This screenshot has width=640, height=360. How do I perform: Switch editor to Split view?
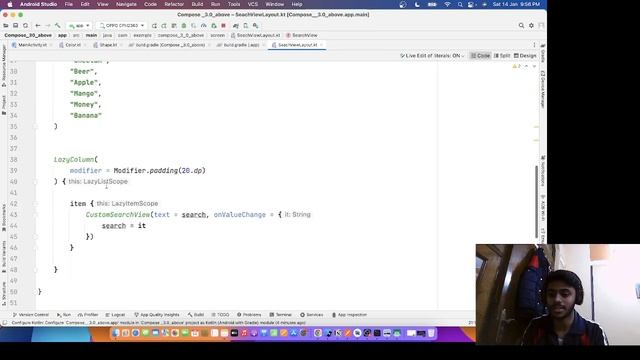click(502, 56)
